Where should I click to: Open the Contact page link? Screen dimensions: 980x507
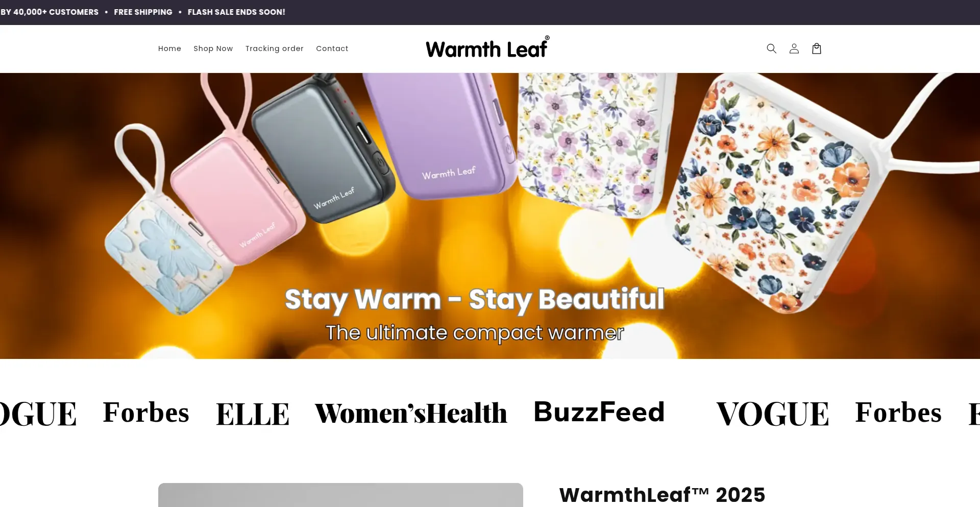click(332, 49)
